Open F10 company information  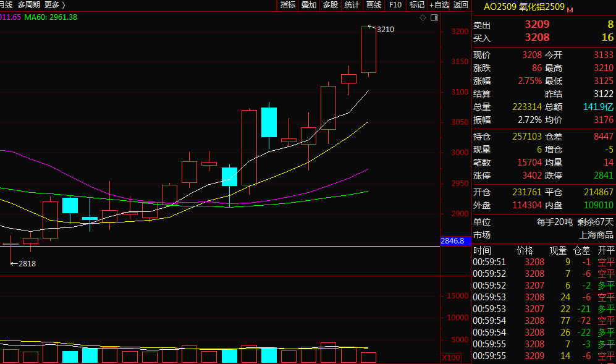395,5
